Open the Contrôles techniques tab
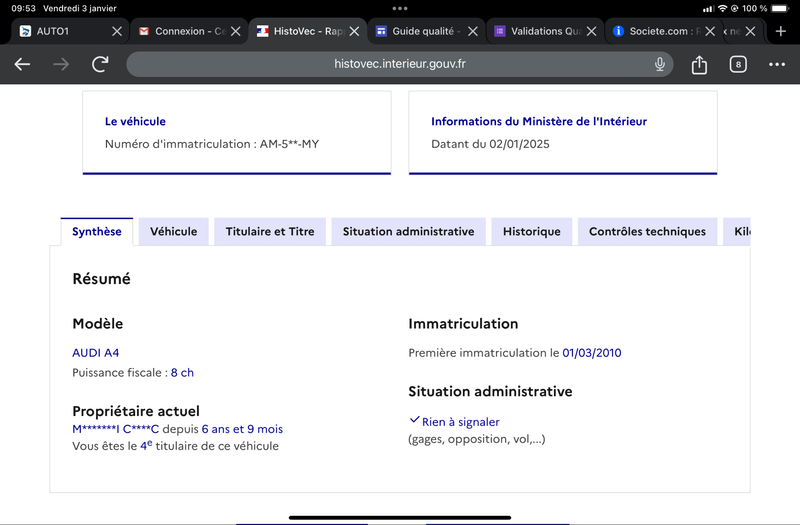Viewport: 800px width, 525px height. click(647, 232)
